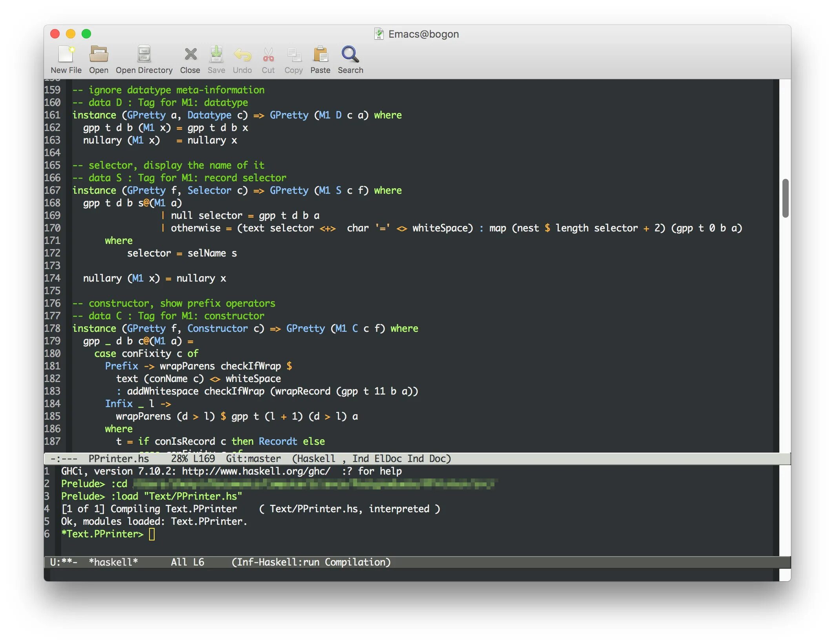Click the -:--- status flags in upper mode line
This screenshot has height=644, width=835.
pyautogui.click(x=64, y=458)
